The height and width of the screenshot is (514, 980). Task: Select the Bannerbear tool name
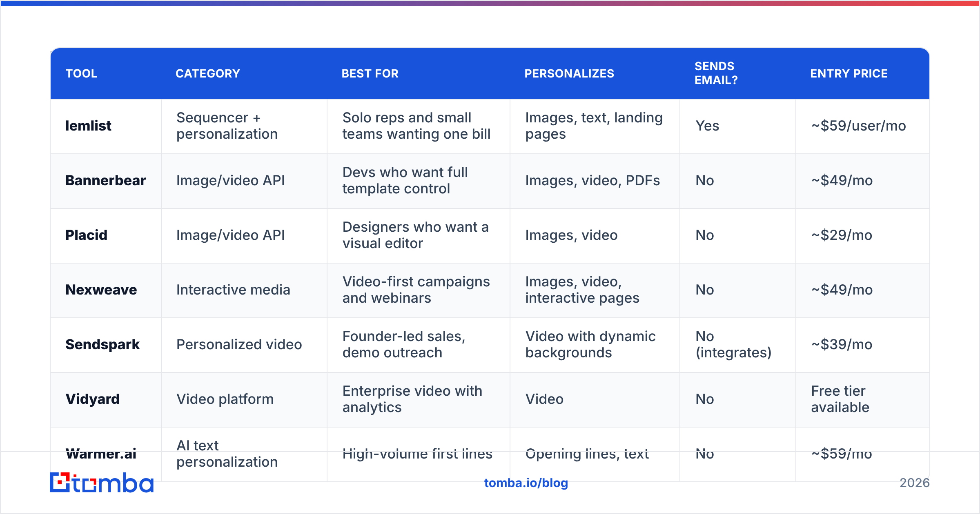[x=105, y=180]
